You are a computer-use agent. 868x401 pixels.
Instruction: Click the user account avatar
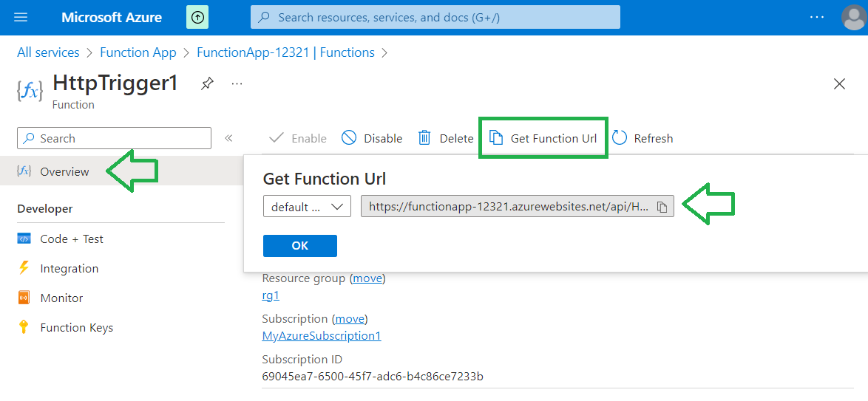[853, 17]
